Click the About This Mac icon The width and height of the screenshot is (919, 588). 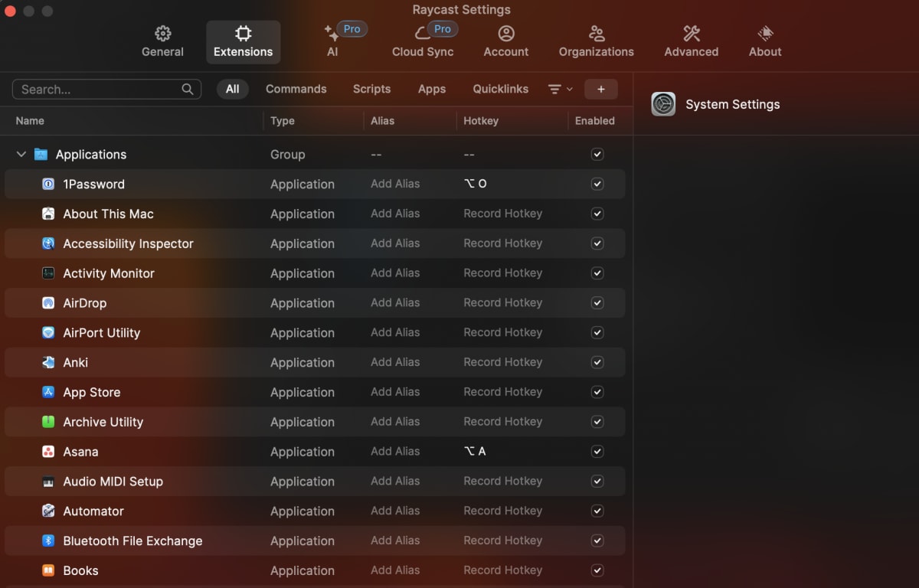click(x=48, y=214)
